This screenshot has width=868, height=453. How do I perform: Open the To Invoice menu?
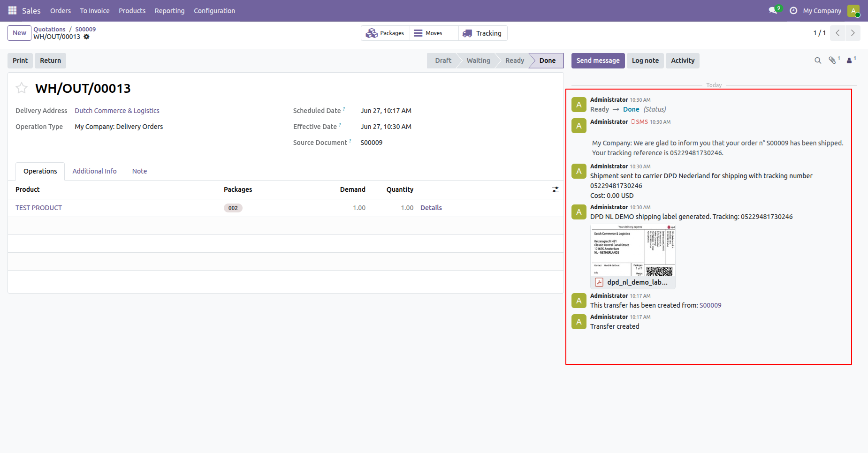pyautogui.click(x=95, y=11)
